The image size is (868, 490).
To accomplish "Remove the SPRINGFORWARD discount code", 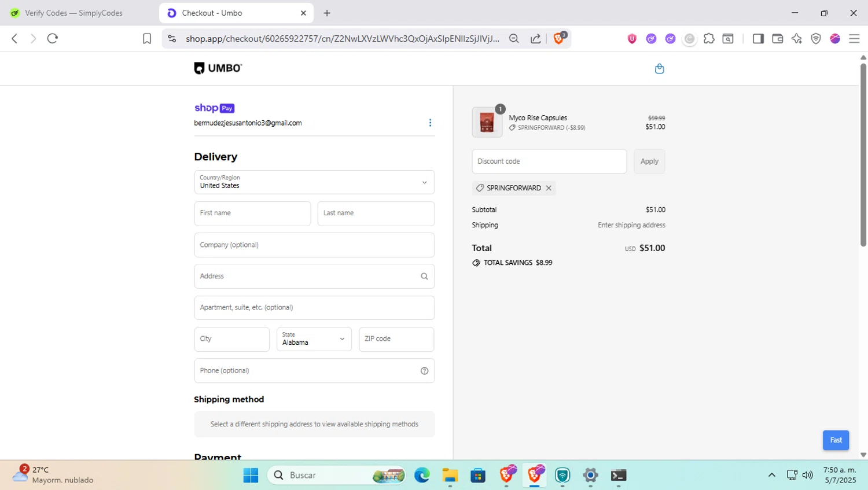I will 549,188.
